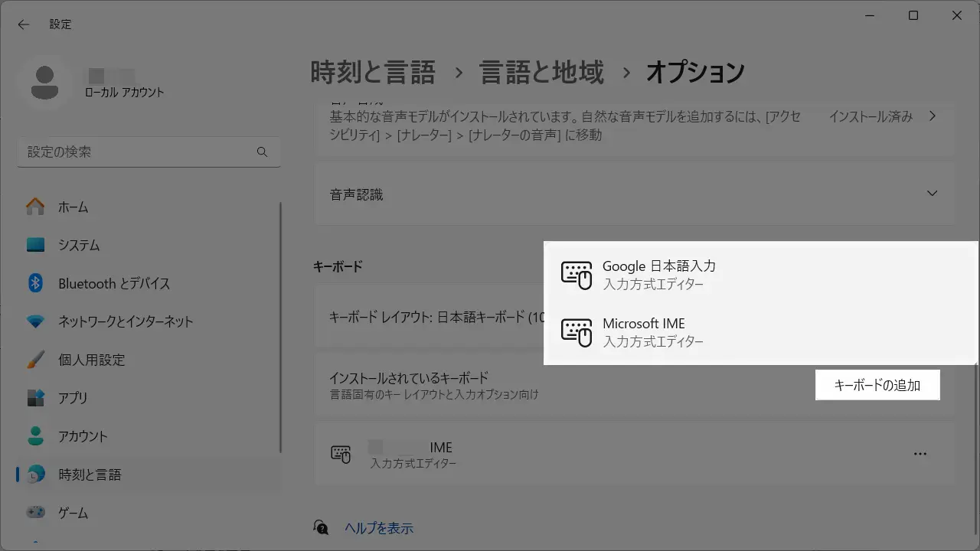Open the ヘルプを表示 link
The image size is (980, 551).
(379, 528)
